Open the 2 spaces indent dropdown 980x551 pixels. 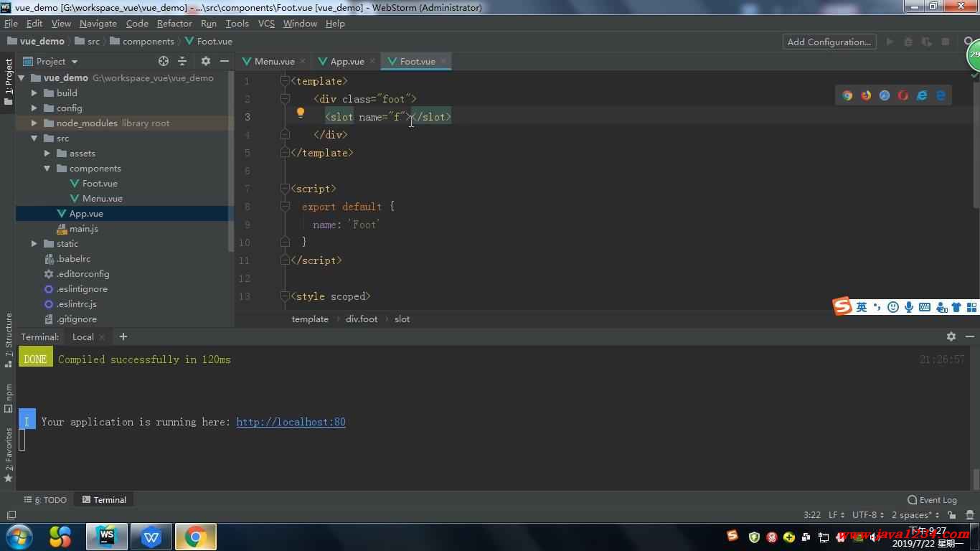pyautogui.click(x=915, y=514)
